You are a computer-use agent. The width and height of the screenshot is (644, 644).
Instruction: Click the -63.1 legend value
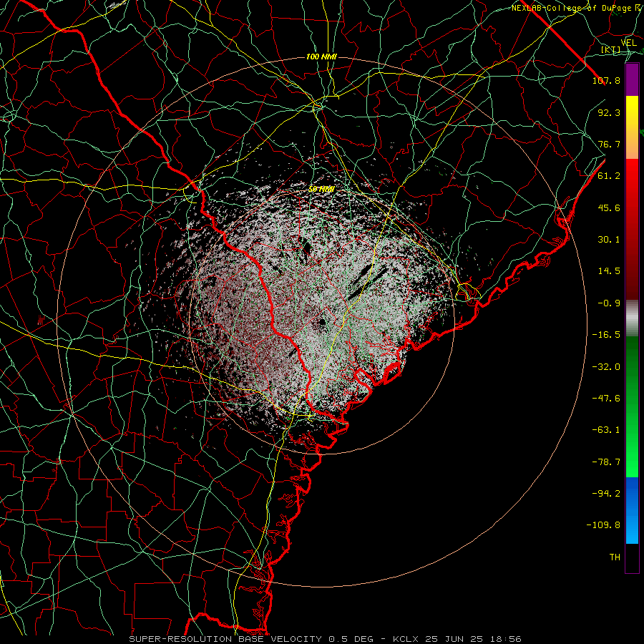(606, 430)
